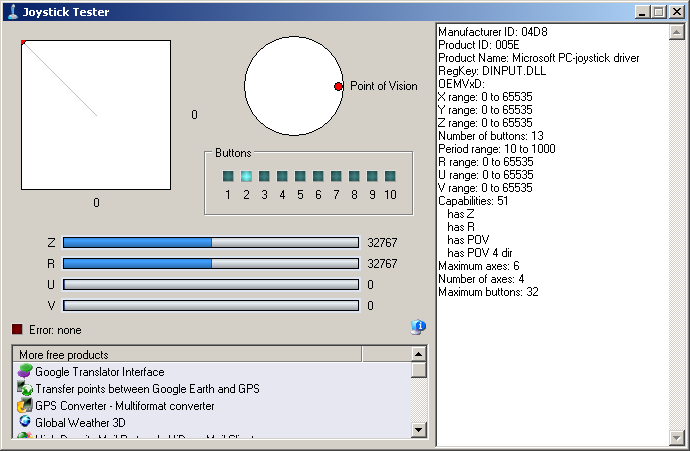Click button indicator number 10
Image resolution: width=690 pixels, height=451 pixels.
(390, 176)
